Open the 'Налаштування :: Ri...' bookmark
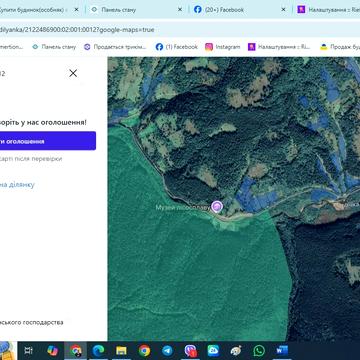Viewport: 360px width, 360px height. 279,47
